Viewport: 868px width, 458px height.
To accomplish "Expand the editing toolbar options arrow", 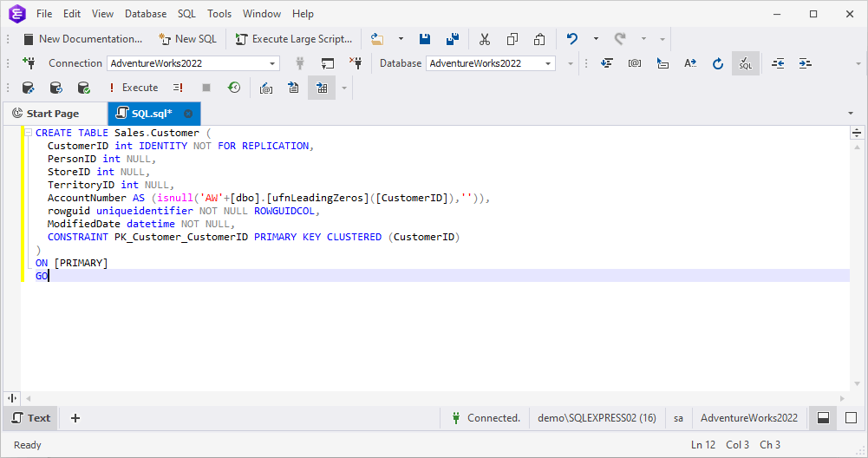I will pyautogui.click(x=858, y=63).
